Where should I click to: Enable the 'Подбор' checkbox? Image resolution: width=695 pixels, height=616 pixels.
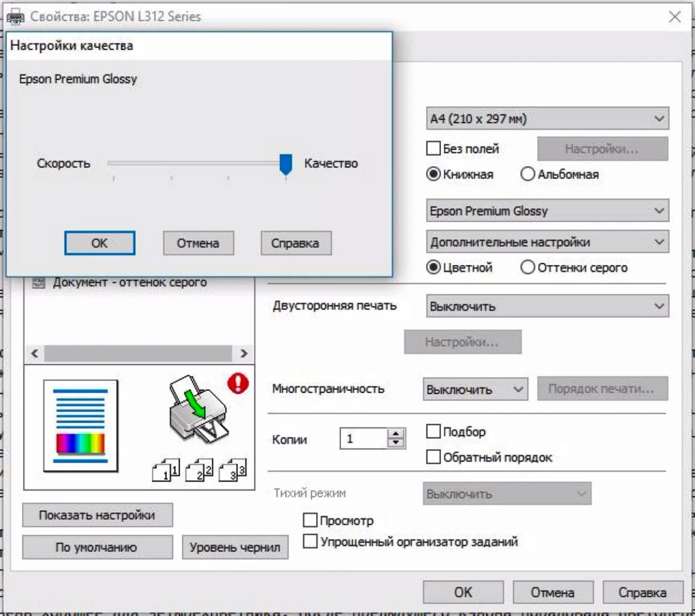(x=433, y=431)
